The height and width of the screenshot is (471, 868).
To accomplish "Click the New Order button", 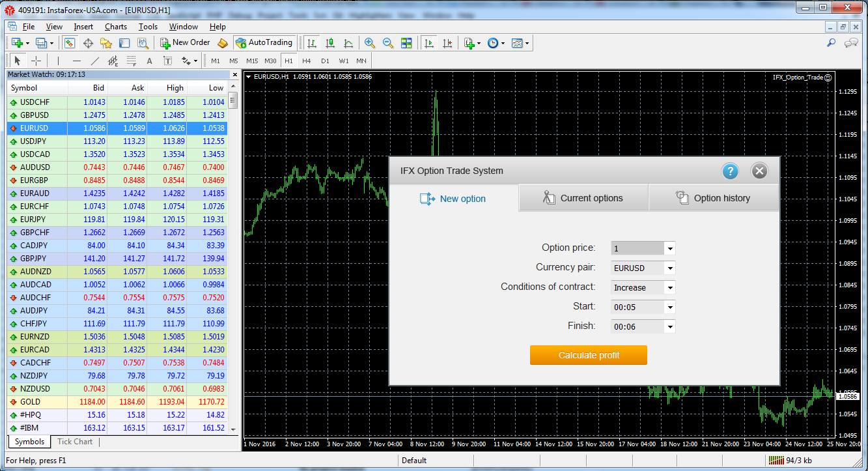I will coord(186,43).
